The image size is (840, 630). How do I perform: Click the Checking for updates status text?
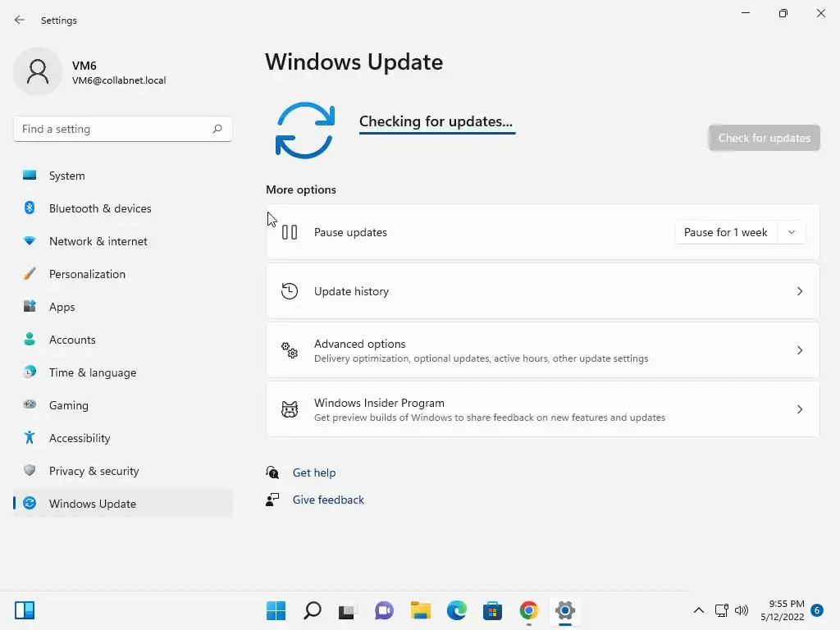[436, 121]
